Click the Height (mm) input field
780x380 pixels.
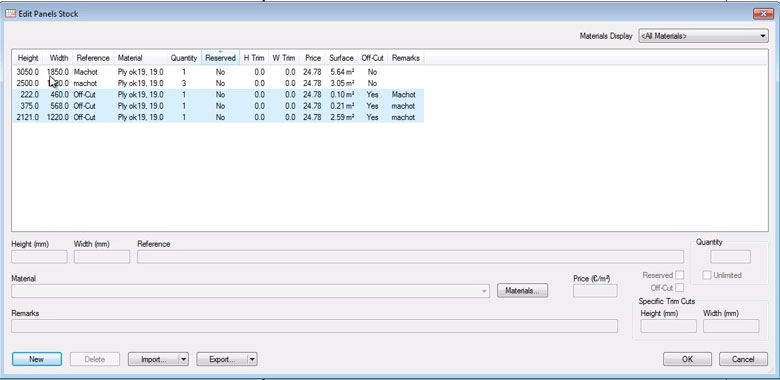tap(39, 257)
